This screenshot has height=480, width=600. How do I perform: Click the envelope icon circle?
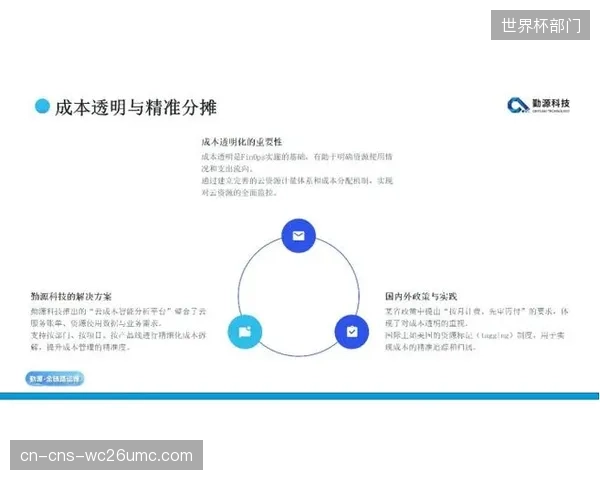pyautogui.click(x=298, y=236)
